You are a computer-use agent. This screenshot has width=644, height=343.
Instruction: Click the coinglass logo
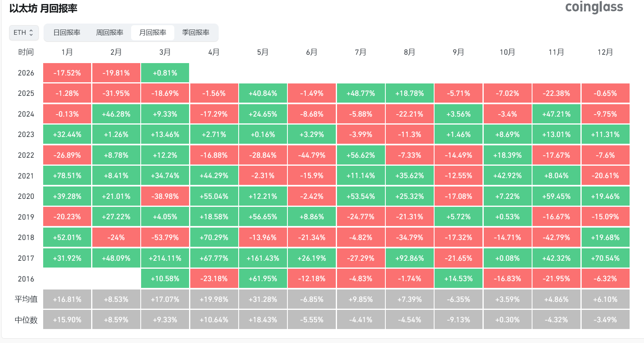[594, 7]
